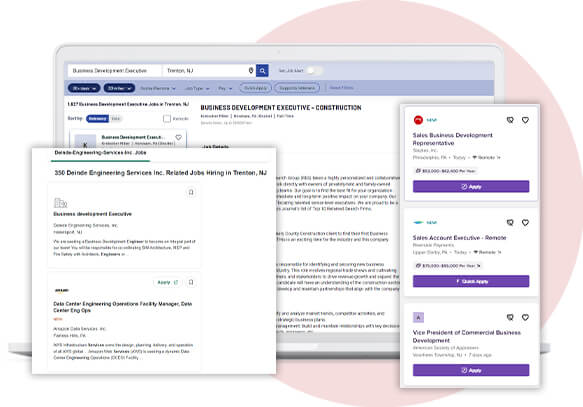Dislike the Sales Account Executive - Remote card
Image resolution: width=583 pixels, height=407 pixels.
510,223
